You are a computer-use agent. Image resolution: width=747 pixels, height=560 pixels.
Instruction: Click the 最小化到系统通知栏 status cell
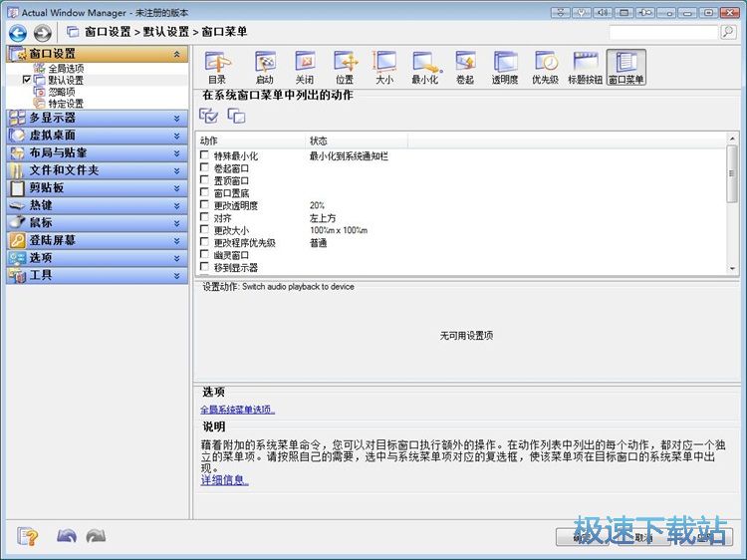tap(349, 155)
